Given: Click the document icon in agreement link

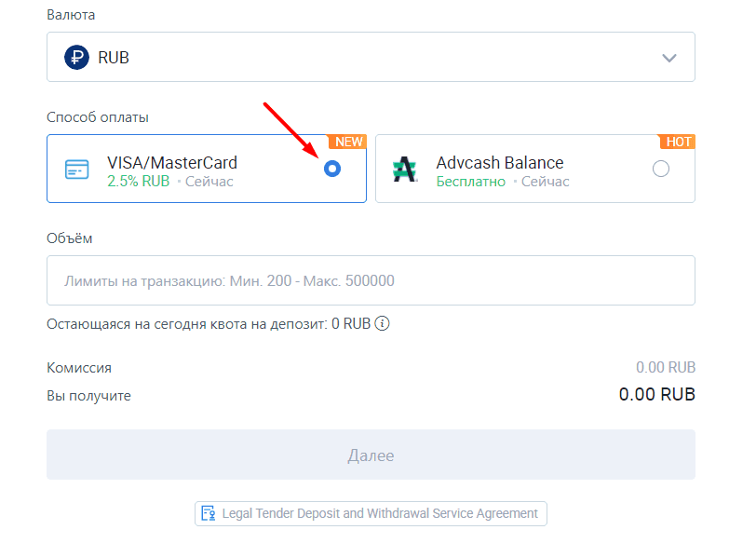Looking at the screenshot, I should click(x=209, y=513).
